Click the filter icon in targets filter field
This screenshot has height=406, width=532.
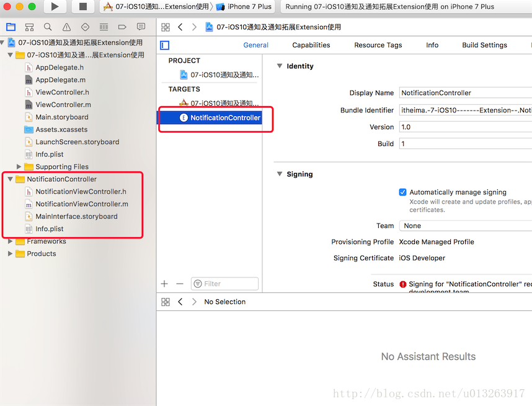coord(198,284)
